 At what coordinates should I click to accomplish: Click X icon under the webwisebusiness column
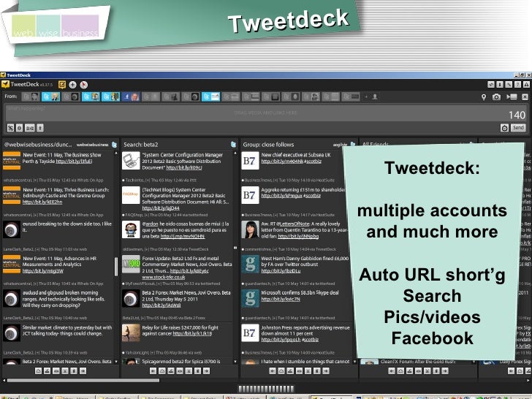click(65, 371)
